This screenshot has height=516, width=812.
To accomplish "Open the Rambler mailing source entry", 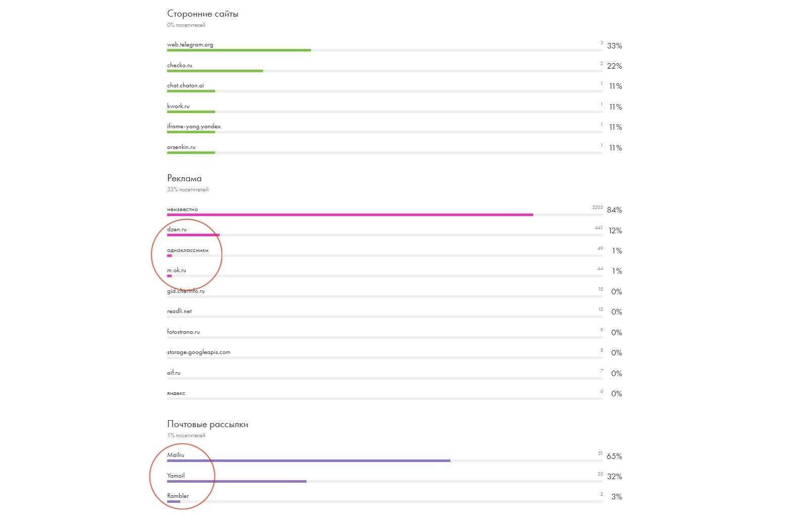I will click(x=178, y=496).
